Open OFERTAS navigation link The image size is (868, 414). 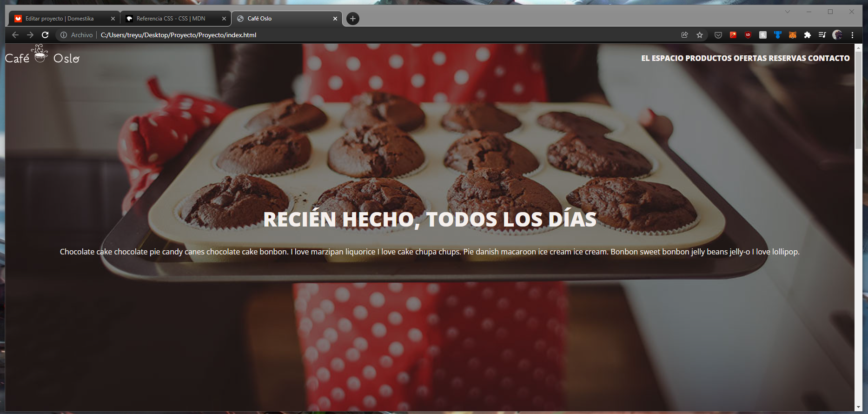(x=750, y=58)
